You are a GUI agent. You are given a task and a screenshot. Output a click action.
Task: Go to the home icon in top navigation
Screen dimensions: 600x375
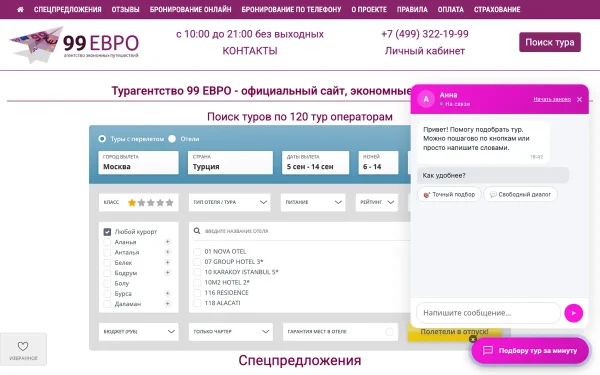click(20, 10)
